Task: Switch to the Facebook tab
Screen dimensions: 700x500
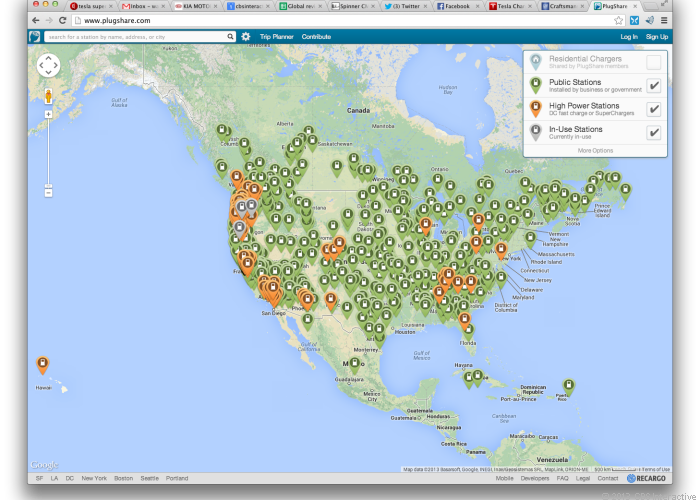Action: pos(457,6)
